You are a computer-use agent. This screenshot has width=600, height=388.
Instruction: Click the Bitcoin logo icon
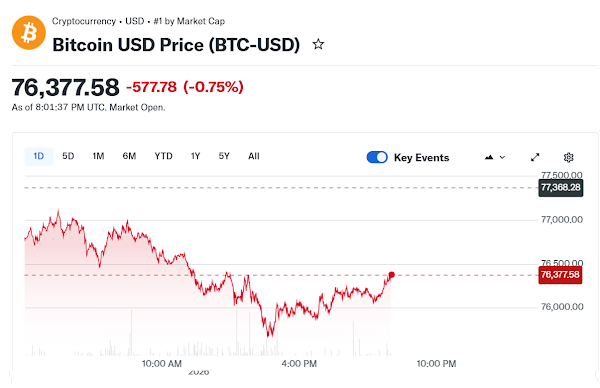[29, 33]
